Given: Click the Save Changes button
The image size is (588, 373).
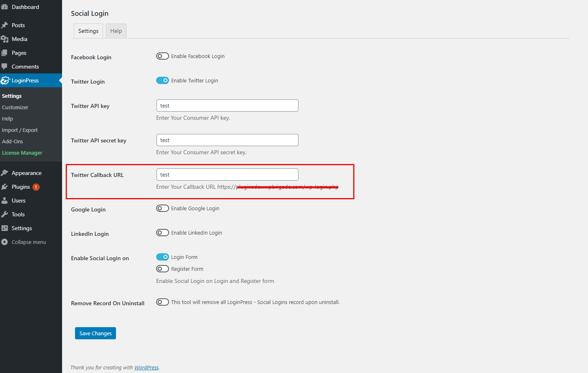Looking at the screenshot, I should pos(95,333).
